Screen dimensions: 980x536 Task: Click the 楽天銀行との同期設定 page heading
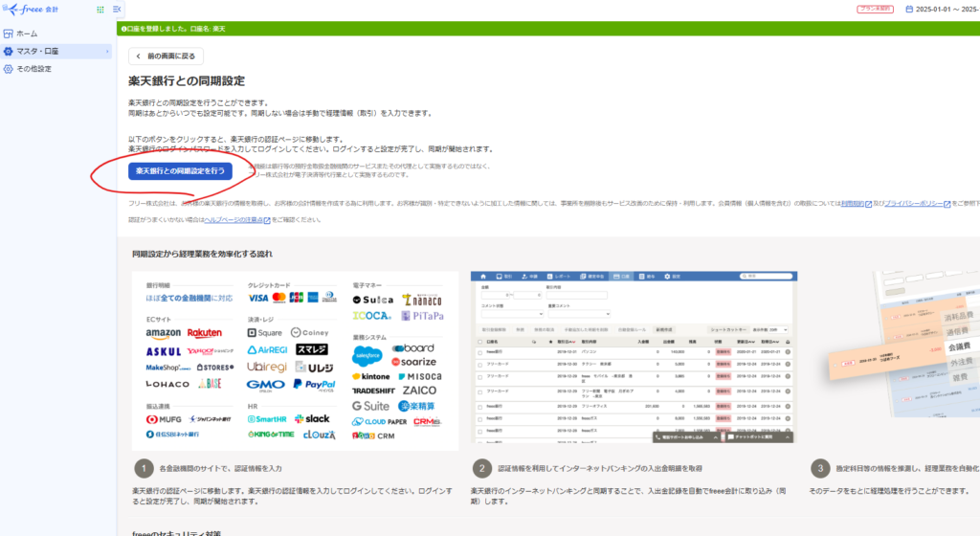point(187,81)
